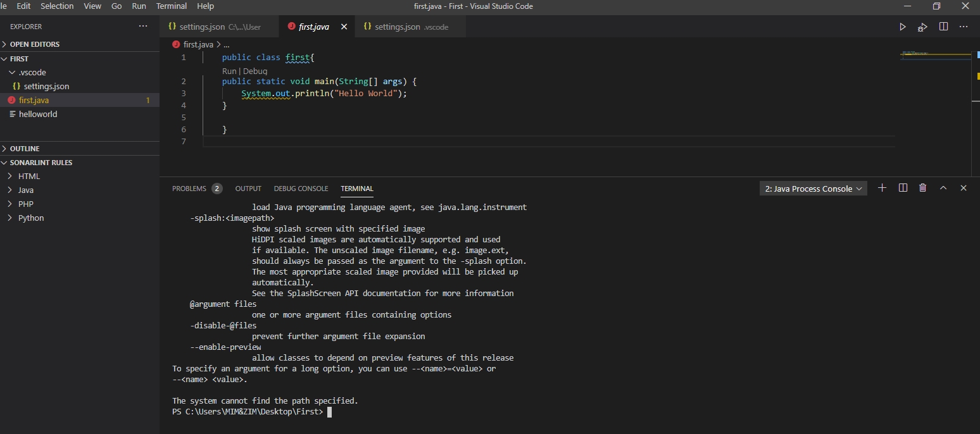Click the "Hello World" string in code
The image size is (980, 434).
pyautogui.click(x=368, y=93)
